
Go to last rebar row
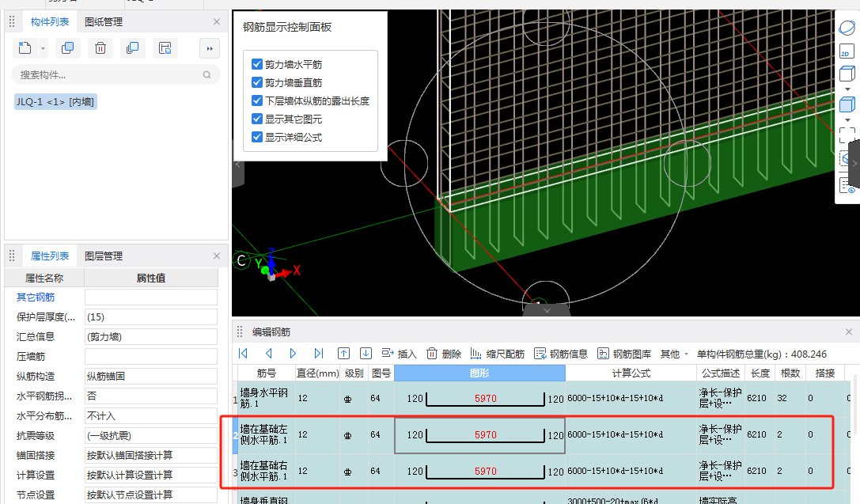[x=319, y=354]
